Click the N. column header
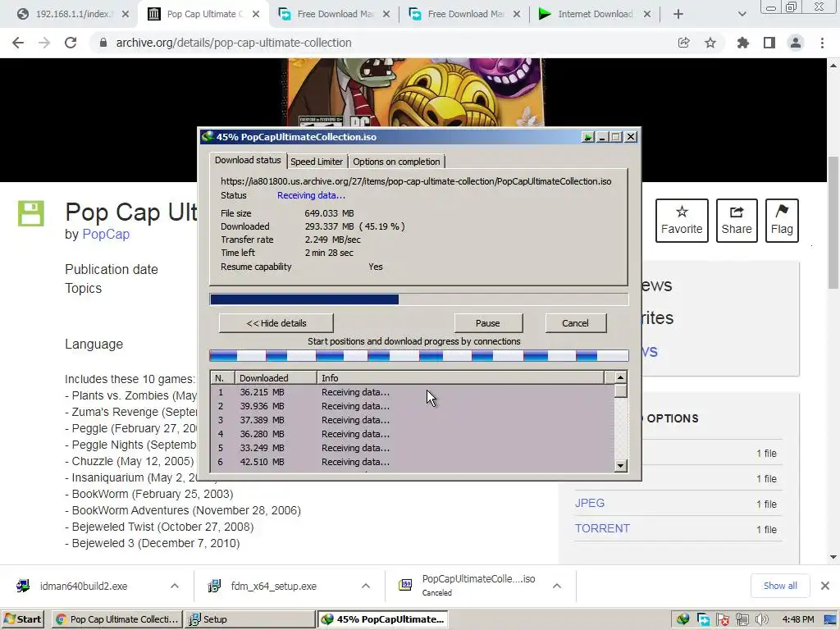Screen dimensions: 840x630 tap(222, 377)
